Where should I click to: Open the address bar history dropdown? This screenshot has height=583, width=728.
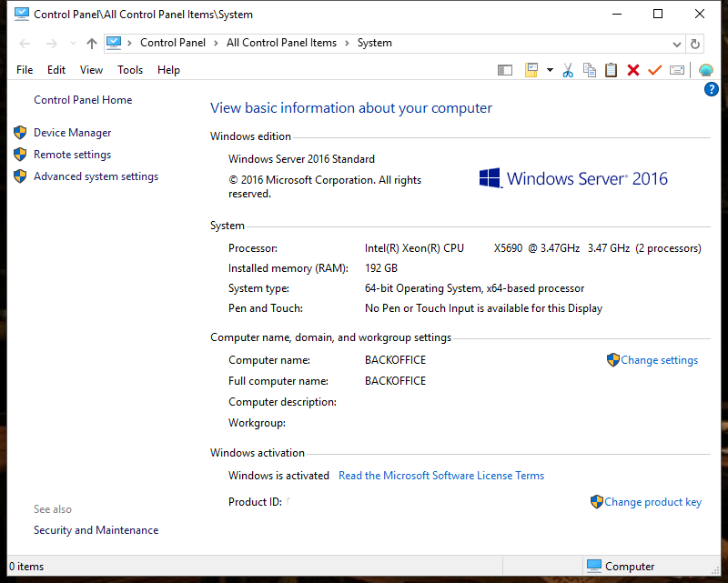(676, 44)
